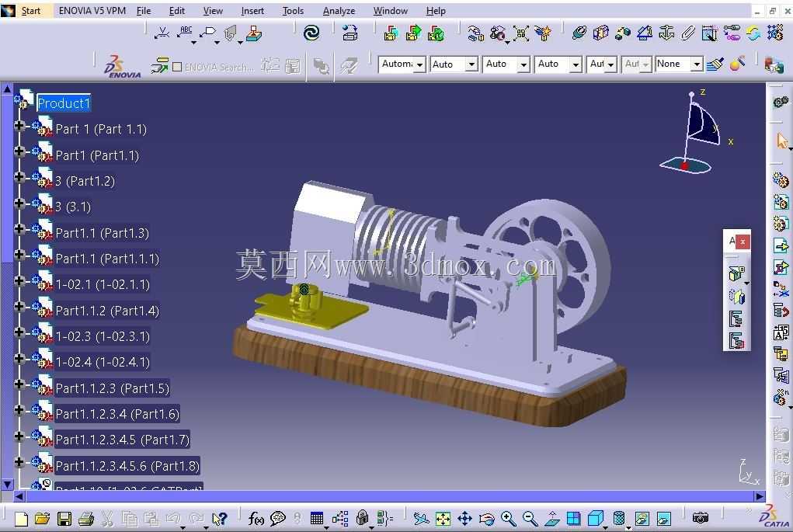Viewport: 793px width, 532px height.
Task: Expand the 3 (Part1.2) tree node
Action: 19,177
